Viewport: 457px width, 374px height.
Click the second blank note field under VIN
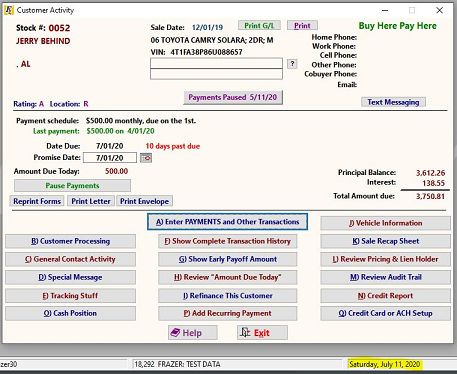[x=216, y=74]
